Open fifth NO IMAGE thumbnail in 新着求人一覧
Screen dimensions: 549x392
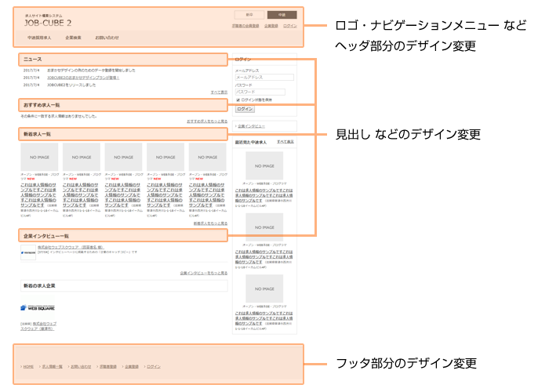point(207,157)
